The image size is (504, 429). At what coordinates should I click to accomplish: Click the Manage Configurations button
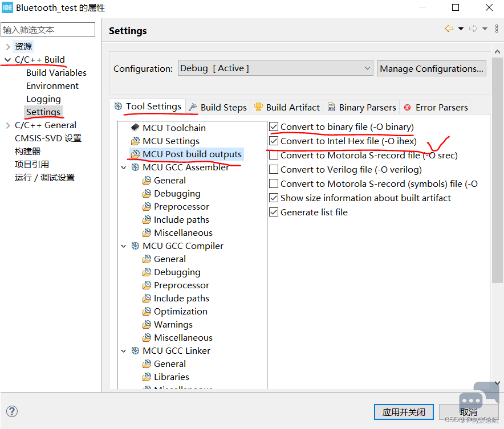tap(431, 68)
